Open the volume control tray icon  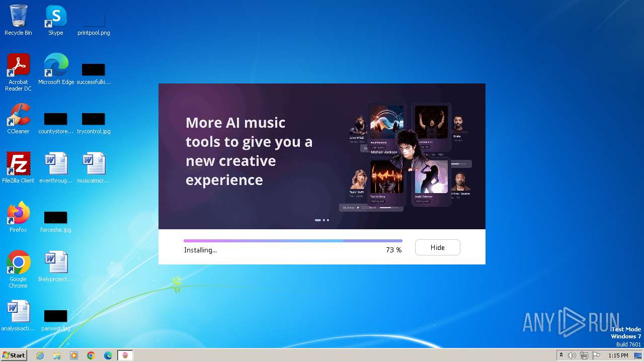[572, 355]
